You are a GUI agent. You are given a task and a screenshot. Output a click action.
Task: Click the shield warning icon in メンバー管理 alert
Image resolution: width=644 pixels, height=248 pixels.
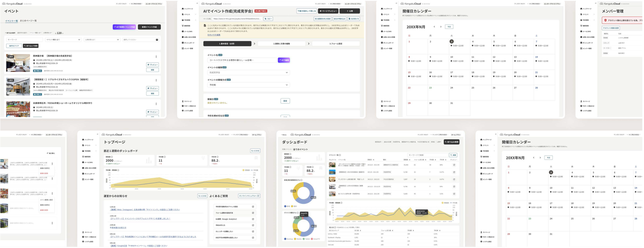(x=605, y=20)
